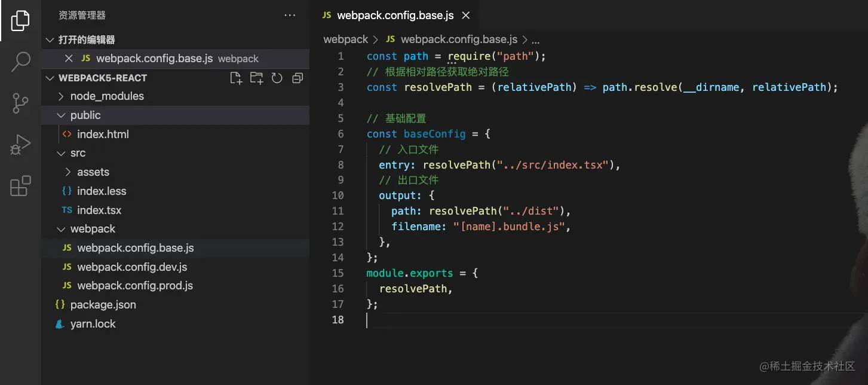Click the New File icon in explorer header

click(236, 78)
